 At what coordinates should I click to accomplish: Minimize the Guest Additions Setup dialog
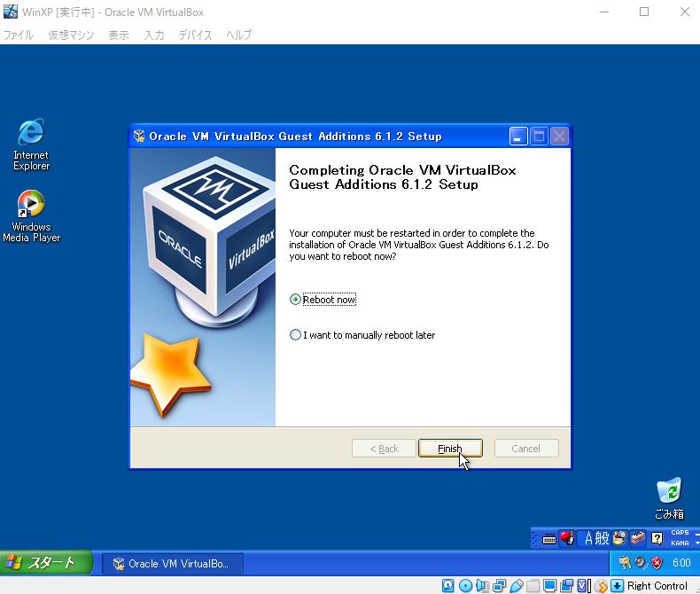(518, 137)
